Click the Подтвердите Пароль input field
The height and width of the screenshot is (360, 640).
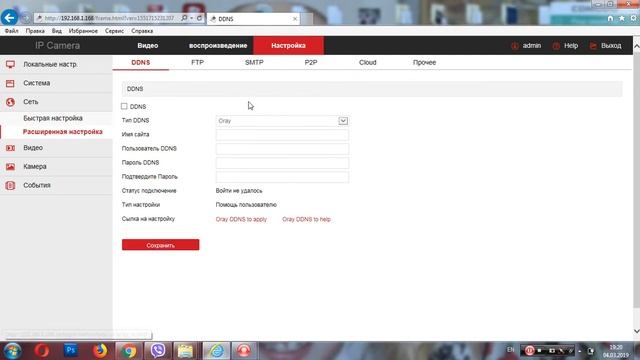click(282, 177)
